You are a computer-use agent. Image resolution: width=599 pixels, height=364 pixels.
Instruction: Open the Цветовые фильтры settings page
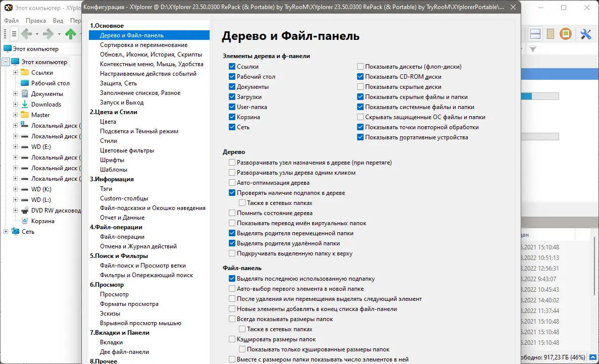(x=127, y=150)
